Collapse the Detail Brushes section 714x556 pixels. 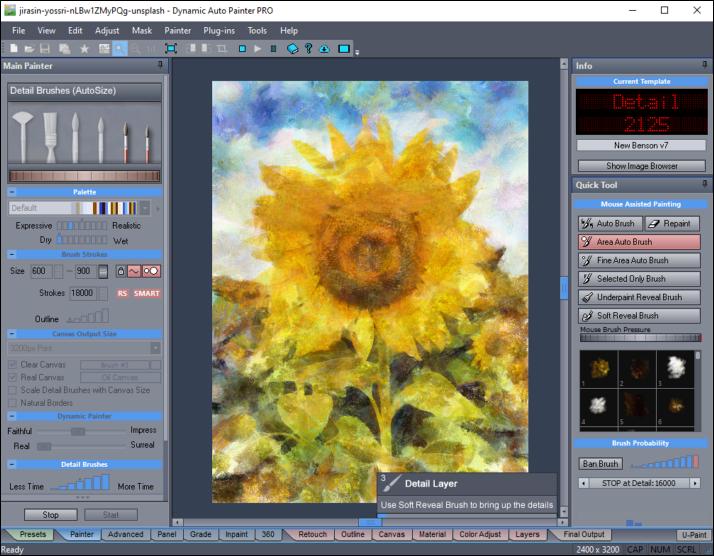tap(12, 464)
